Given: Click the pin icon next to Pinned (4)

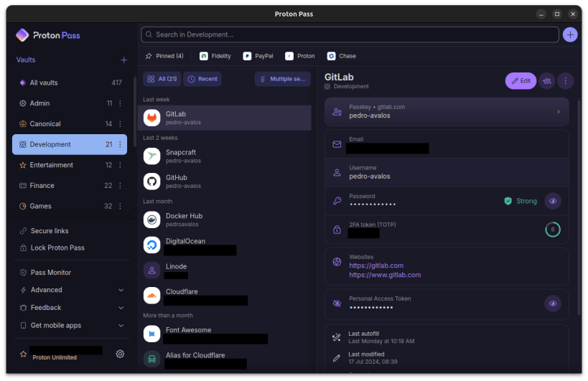Looking at the screenshot, I should (149, 56).
